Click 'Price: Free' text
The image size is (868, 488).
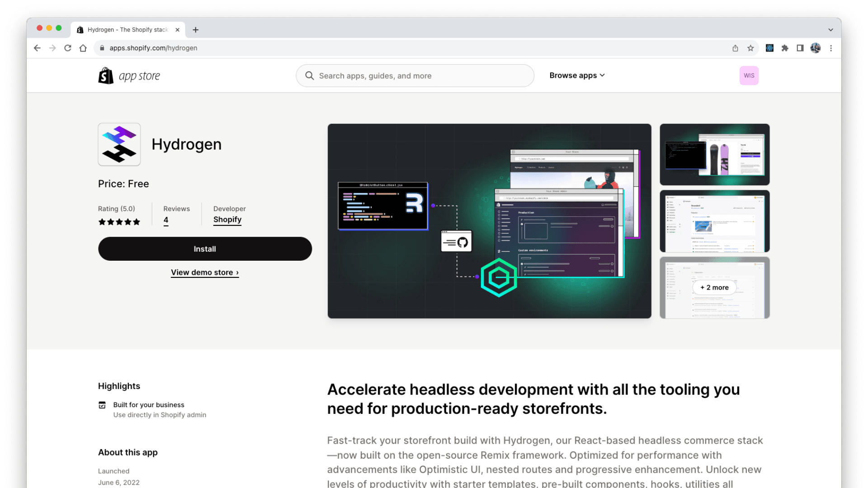point(123,184)
